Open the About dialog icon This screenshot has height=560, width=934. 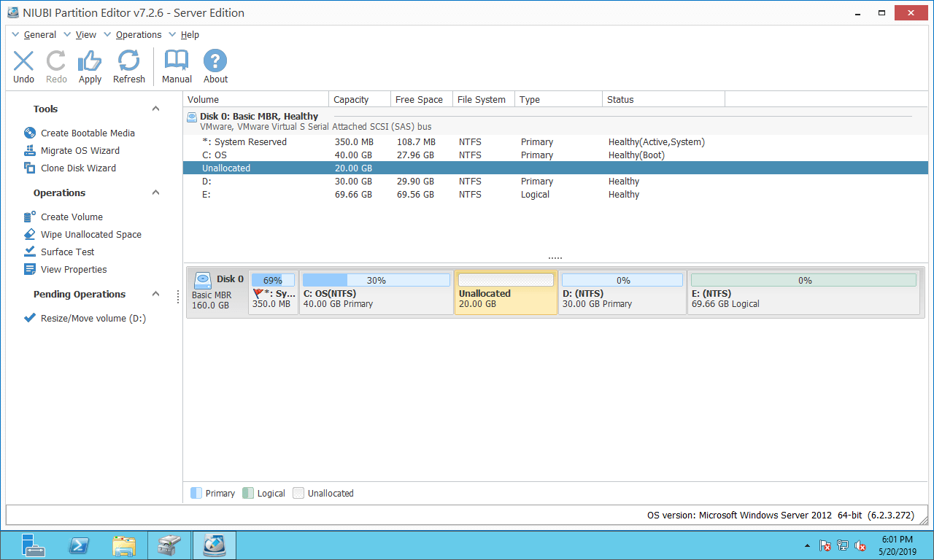[215, 66]
